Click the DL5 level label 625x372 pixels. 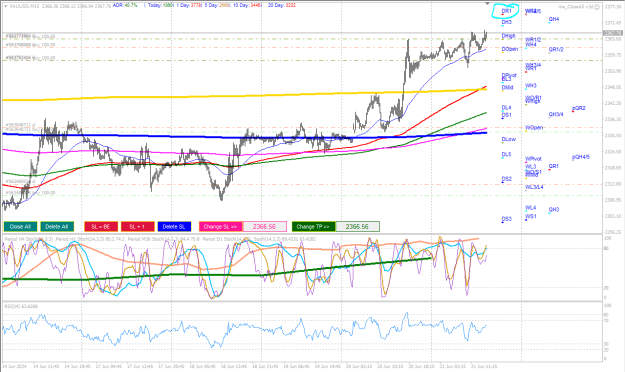(x=506, y=154)
